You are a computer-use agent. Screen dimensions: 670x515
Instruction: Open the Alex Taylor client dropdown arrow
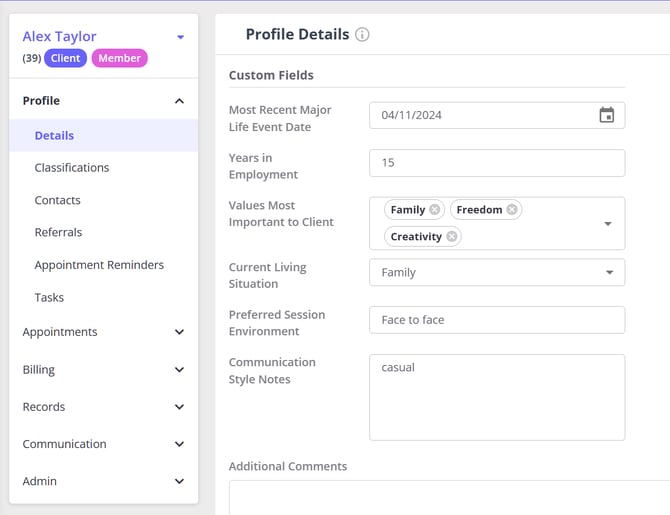pos(180,37)
